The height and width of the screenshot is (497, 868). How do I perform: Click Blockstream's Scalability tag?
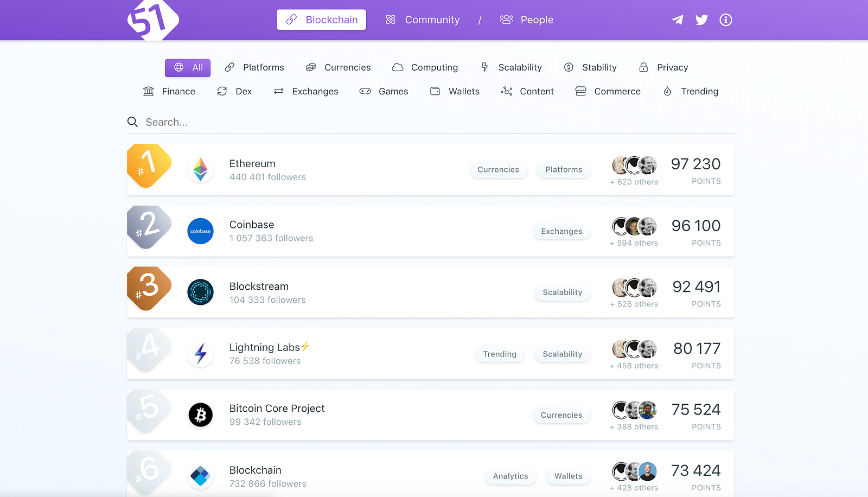pos(563,292)
